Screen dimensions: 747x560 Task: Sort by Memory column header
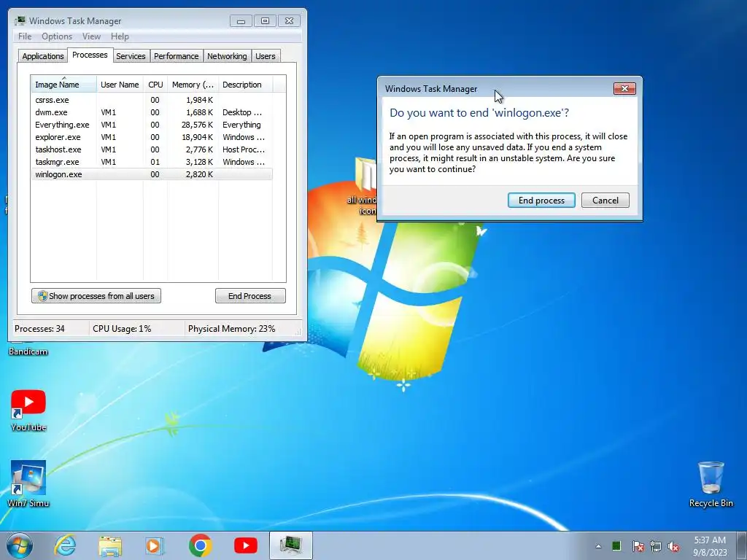tap(193, 85)
